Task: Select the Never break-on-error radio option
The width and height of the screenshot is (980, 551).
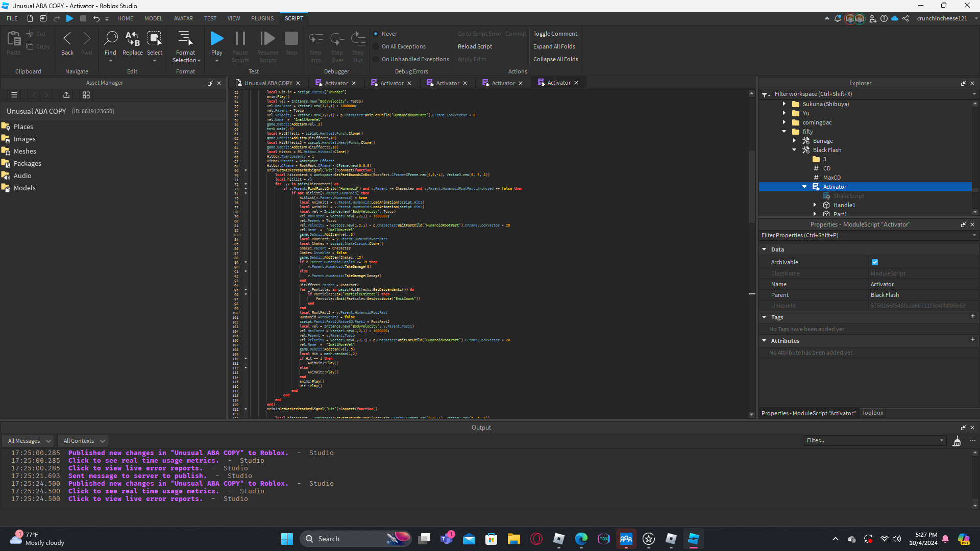Action: (x=376, y=34)
